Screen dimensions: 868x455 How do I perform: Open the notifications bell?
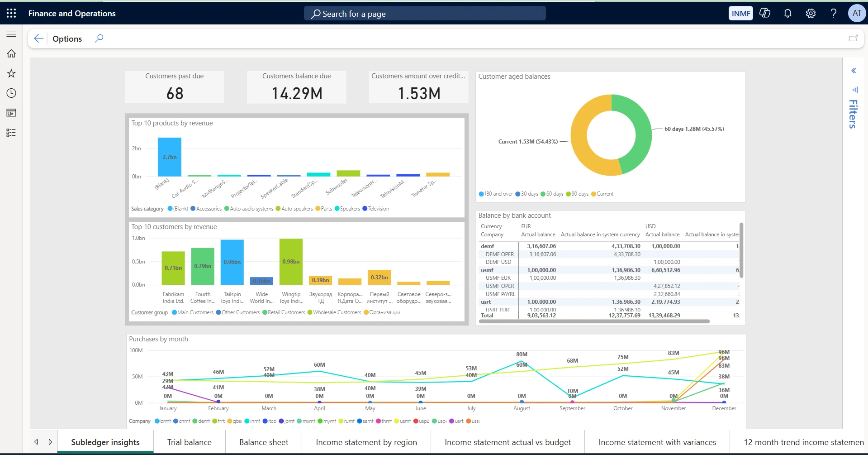(787, 13)
